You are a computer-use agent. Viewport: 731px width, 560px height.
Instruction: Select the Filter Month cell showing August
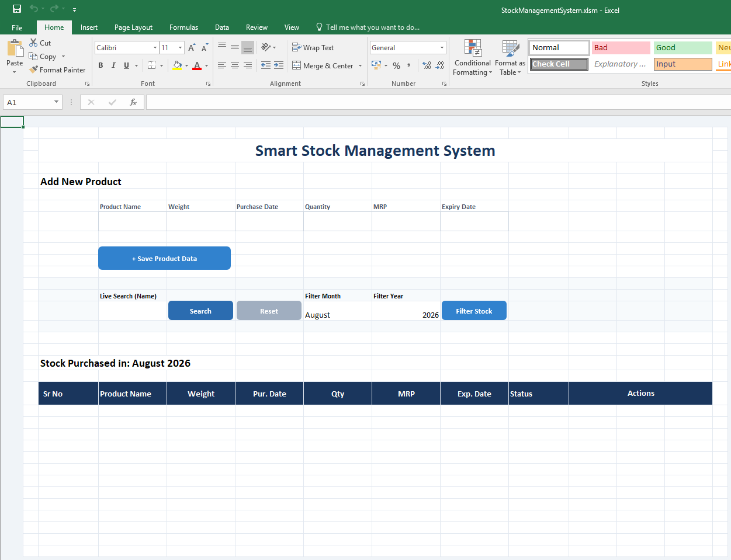338,311
